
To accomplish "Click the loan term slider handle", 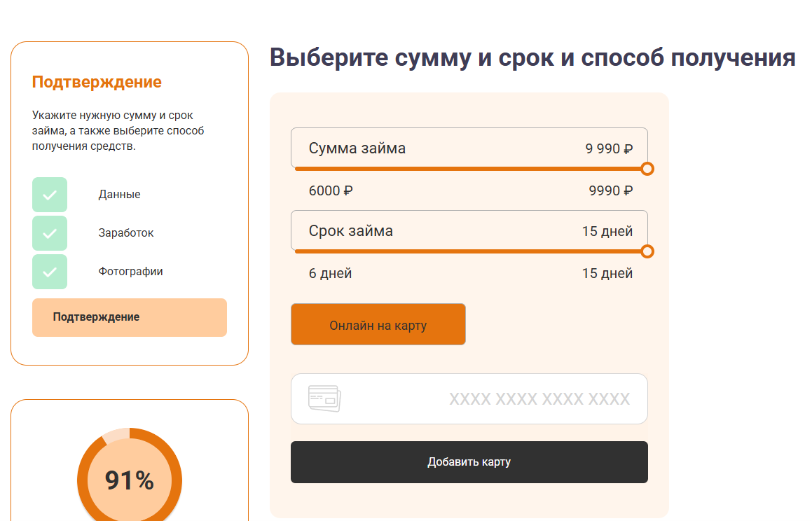I will (x=647, y=251).
